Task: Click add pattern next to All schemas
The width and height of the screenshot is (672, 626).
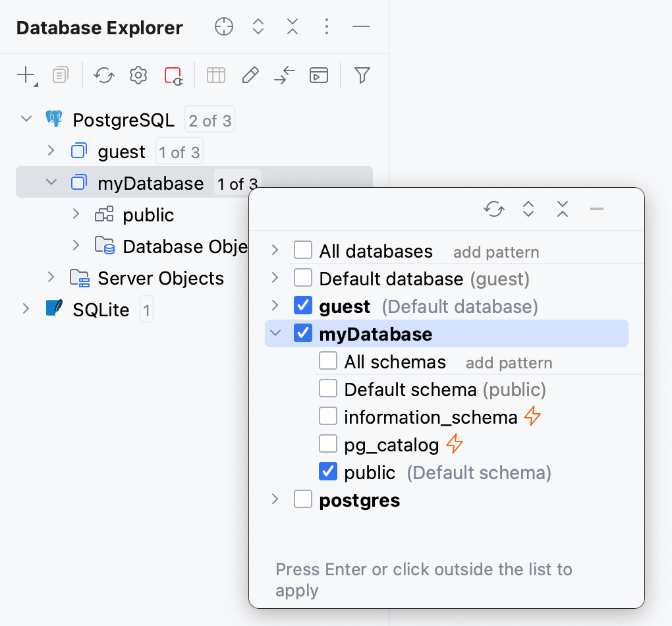Action: (509, 362)
